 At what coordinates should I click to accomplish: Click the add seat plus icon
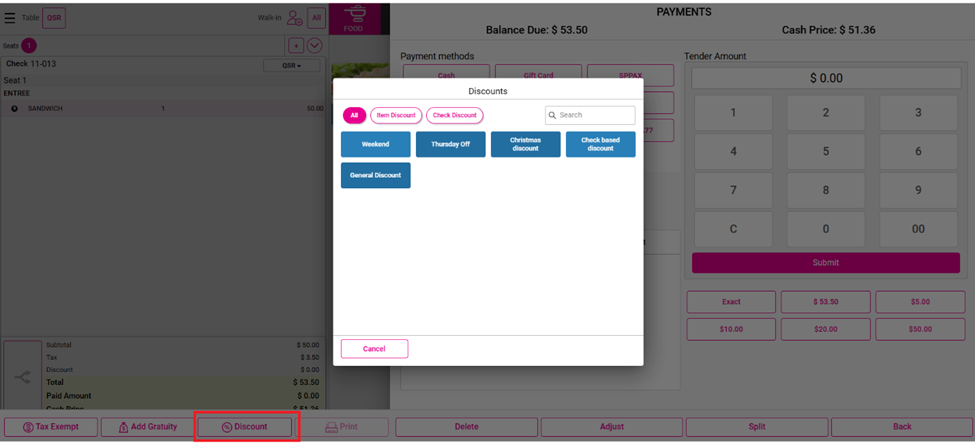point(296,46)
